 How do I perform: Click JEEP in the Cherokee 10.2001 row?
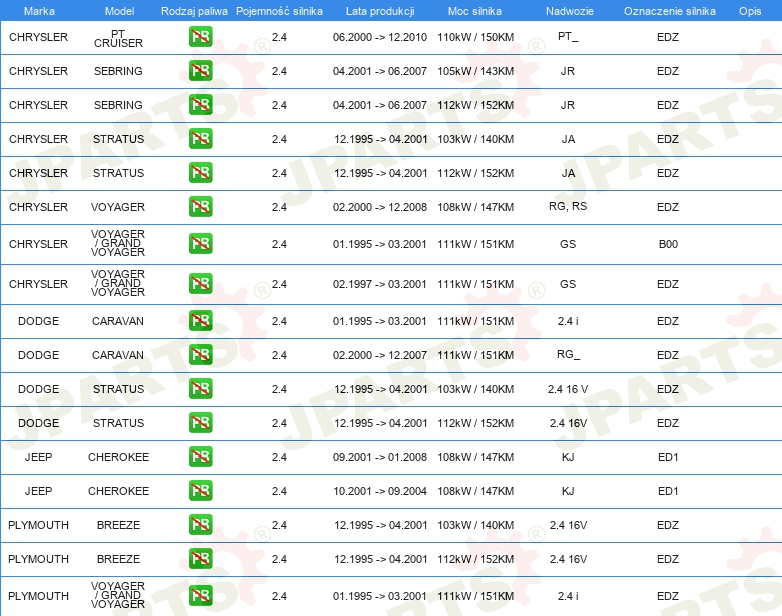tap(38, 491)
